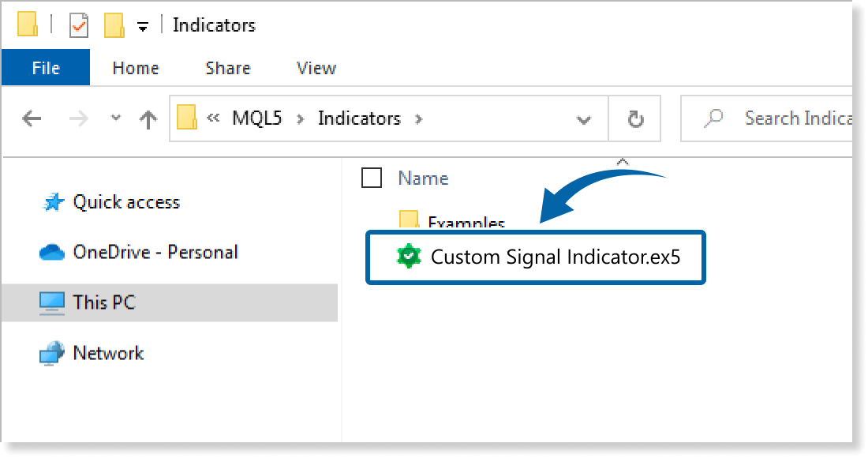Open the File menu
This screenshot has height=458, width=868.
(45, 68)
